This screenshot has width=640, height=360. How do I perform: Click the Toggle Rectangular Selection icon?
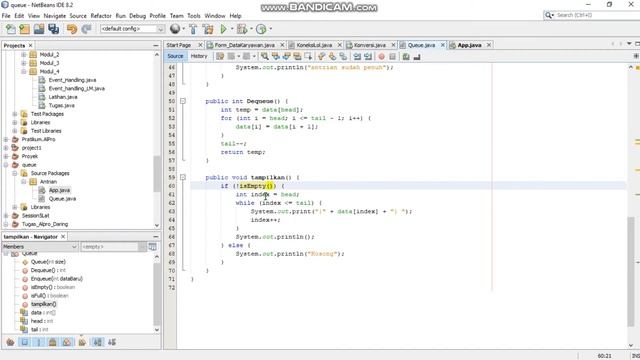point(308,56)
